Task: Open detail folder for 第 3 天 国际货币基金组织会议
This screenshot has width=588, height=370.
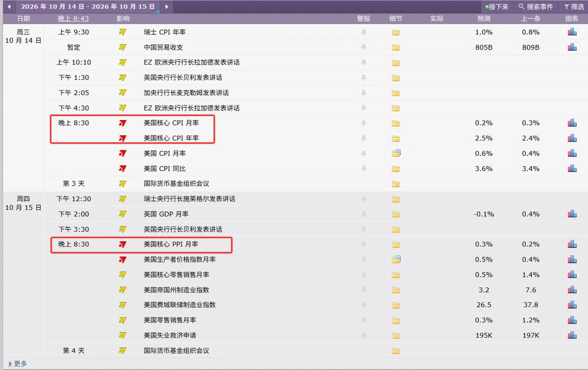Action: (396, 184)
